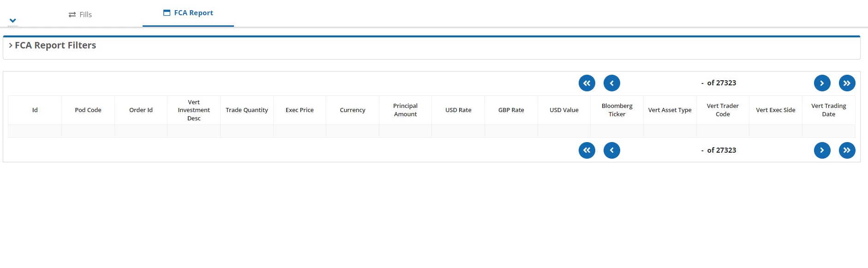Click the Currency column header
868x268 pixels.
[x=353, y=110]
